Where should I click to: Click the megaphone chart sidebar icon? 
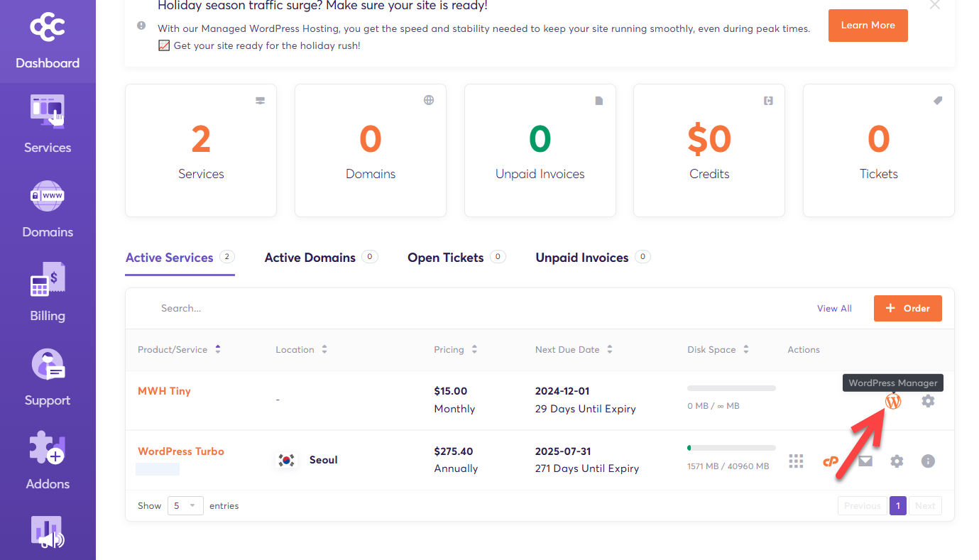pos(48,534)
